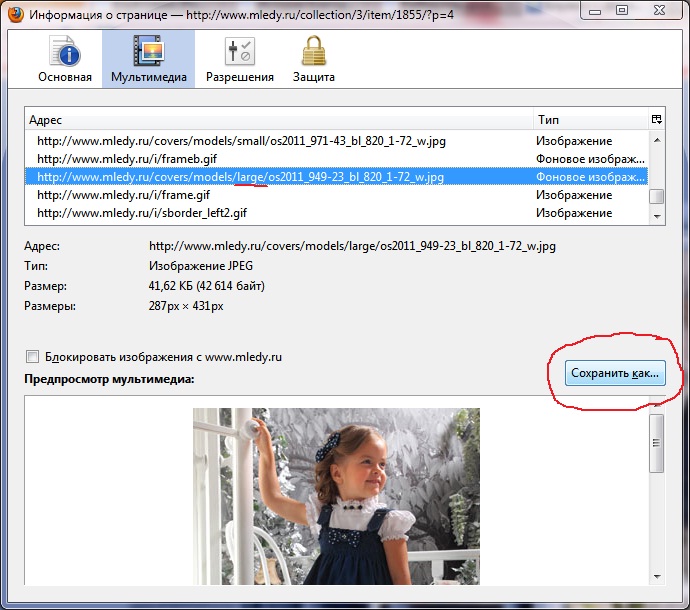
Task: Toggle Блокировать изображения с www.mledy.ru checkbox
Action: [32, 356]
